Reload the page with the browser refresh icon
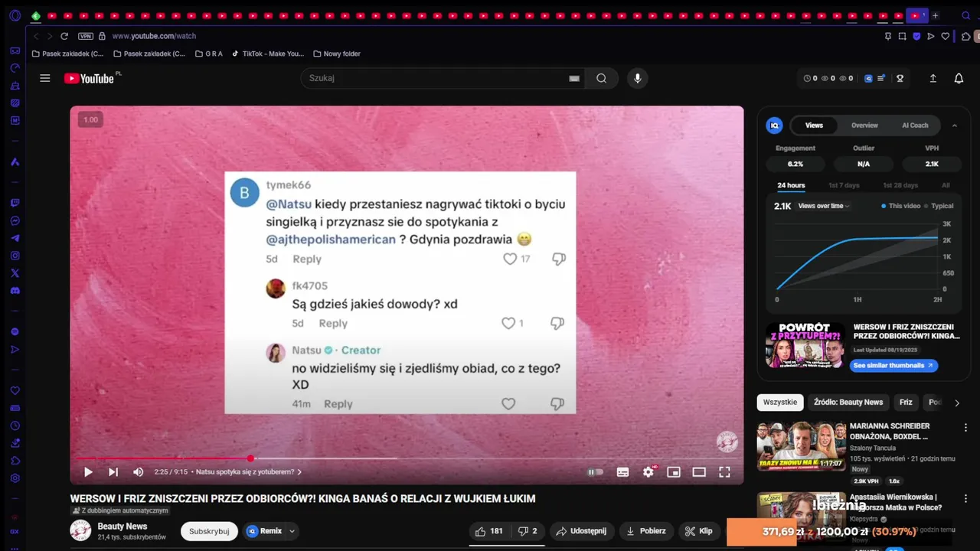This screenshot has height=551, width=980. 64,36
